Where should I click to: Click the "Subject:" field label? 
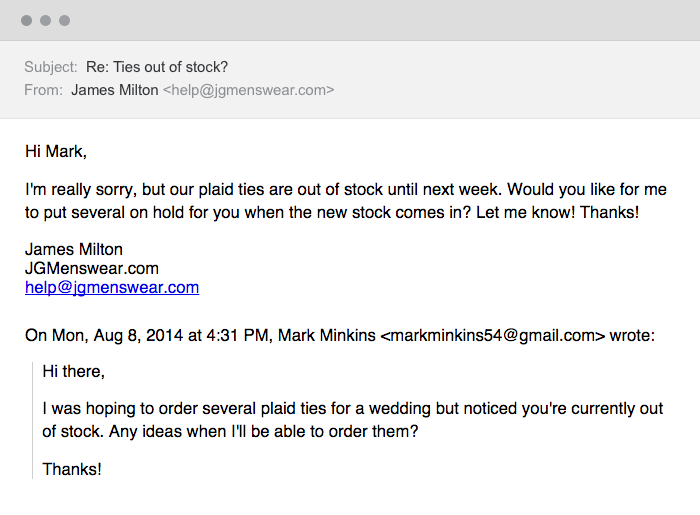point(51,67)
